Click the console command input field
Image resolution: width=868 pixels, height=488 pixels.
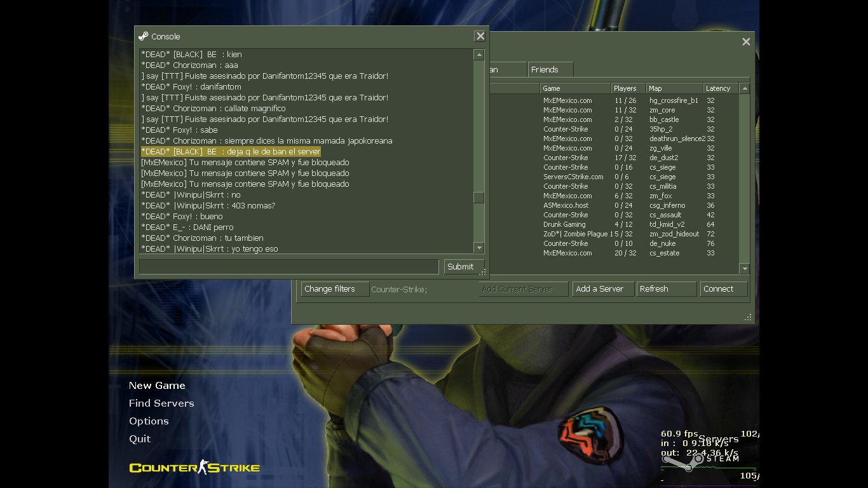tap(289, 267)
